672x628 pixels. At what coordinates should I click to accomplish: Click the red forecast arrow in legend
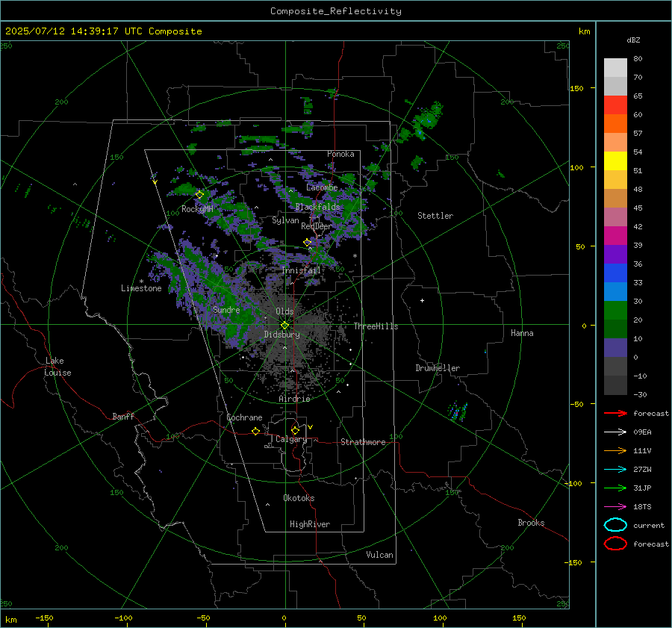(x=615, y=413)
